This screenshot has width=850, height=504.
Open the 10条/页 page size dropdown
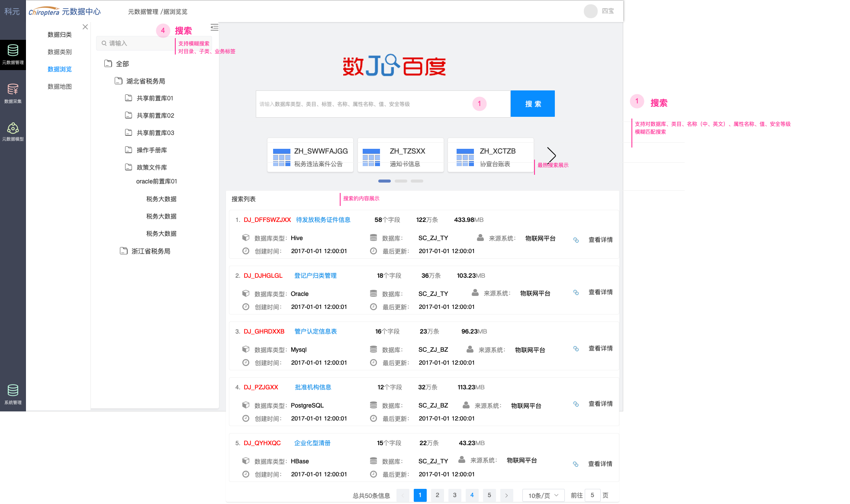click(x=543, y=495)
